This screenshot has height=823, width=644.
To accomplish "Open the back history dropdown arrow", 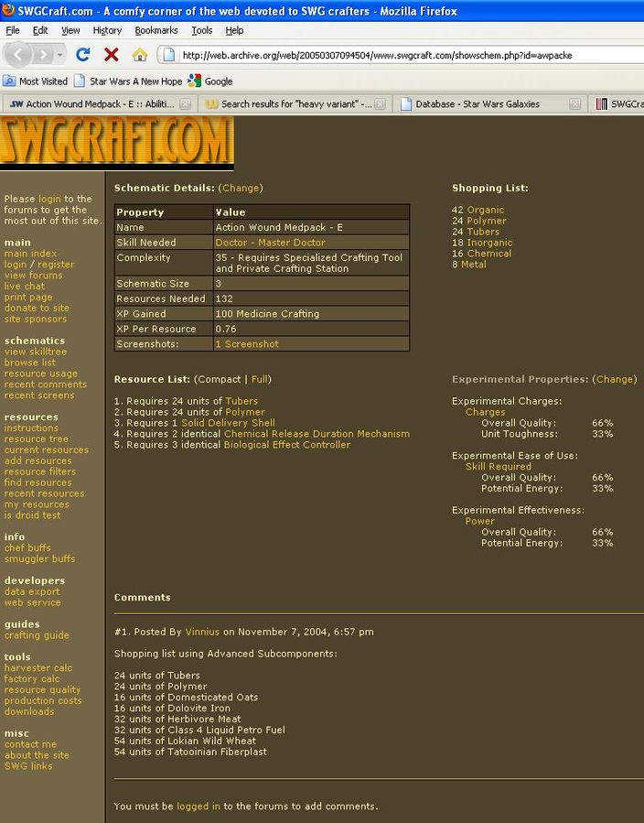I will (59, 55).
